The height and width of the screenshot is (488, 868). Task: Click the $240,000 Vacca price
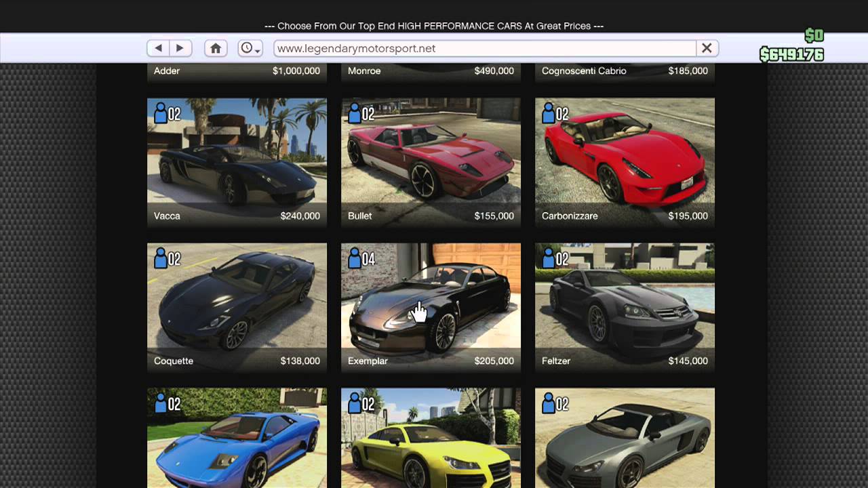[x=300, y=216]
